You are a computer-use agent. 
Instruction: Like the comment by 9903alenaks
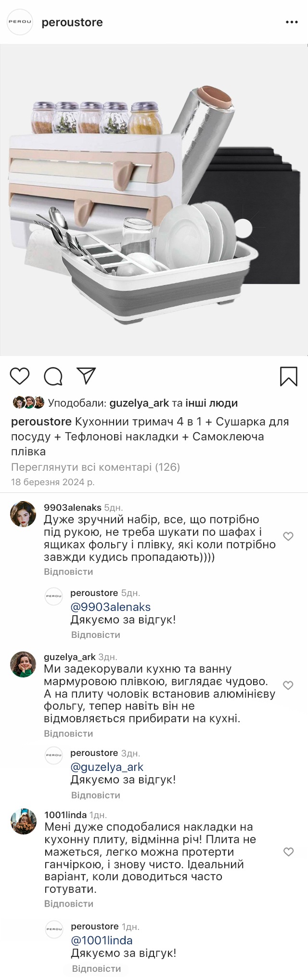288,536
